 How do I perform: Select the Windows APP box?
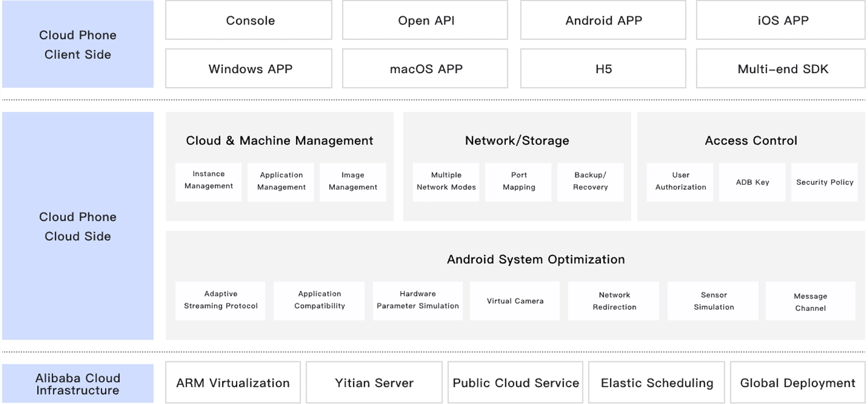pyautogui.click(x=249, y=69)
